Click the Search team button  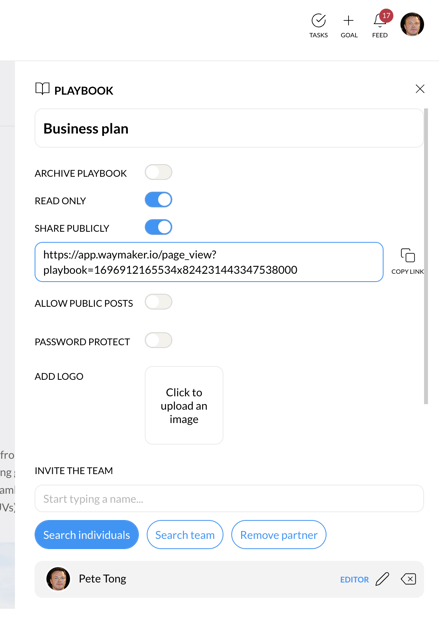185,535
